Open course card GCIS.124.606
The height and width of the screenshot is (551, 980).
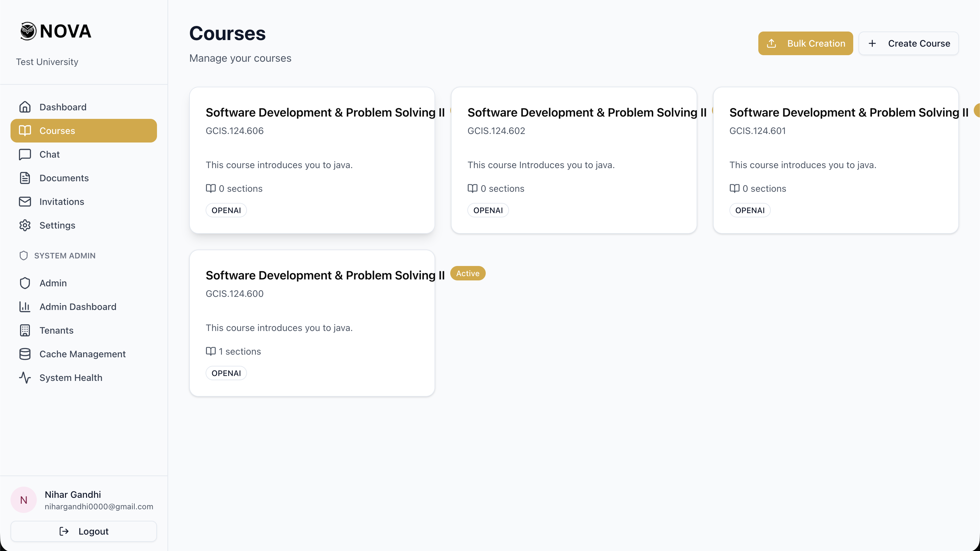[312, 160]
